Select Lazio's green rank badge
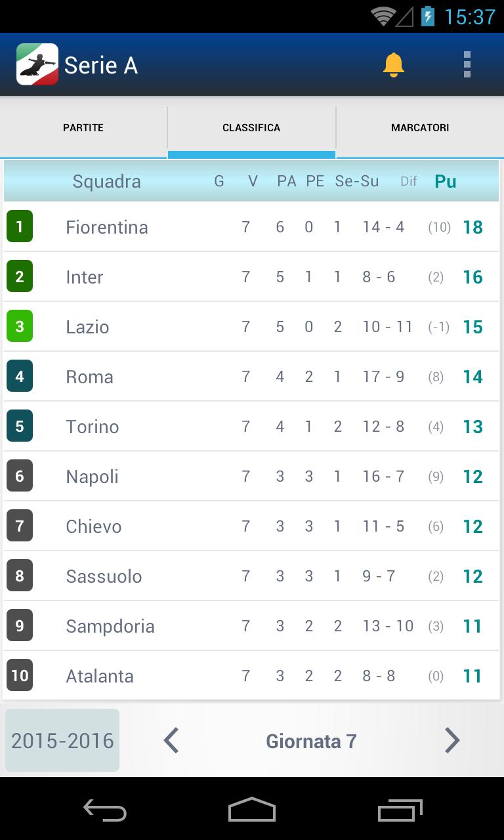504x840 pixels. (x=19, y=326)
